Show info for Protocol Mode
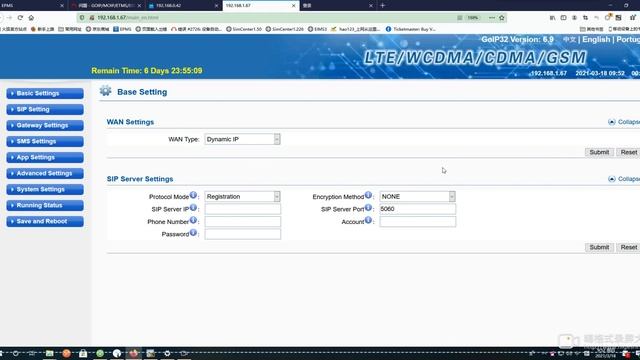Viewport: 640px width, 360px height. pyautogui.click(x=193, y=195)
